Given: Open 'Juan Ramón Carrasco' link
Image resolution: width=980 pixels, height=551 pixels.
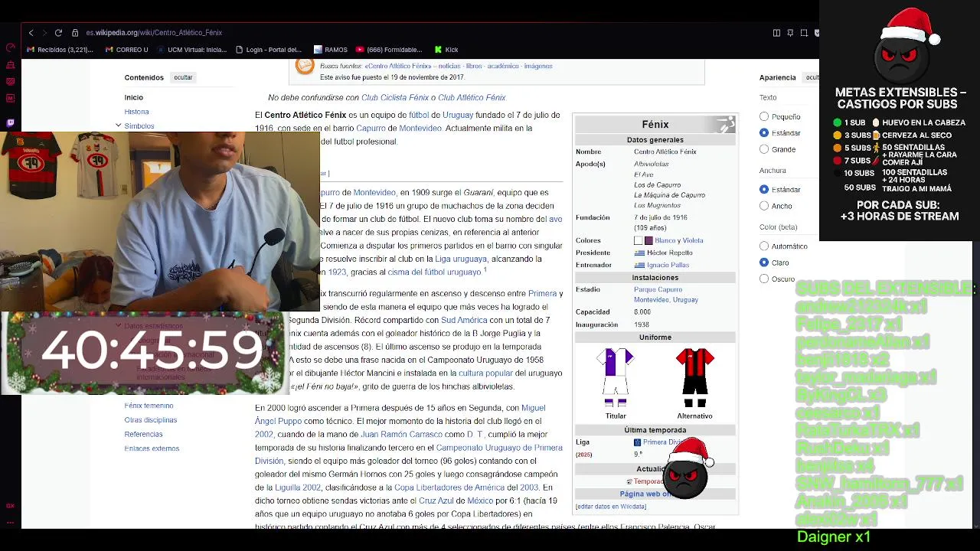Looking at the screenshot, I should tap(401, 435).
